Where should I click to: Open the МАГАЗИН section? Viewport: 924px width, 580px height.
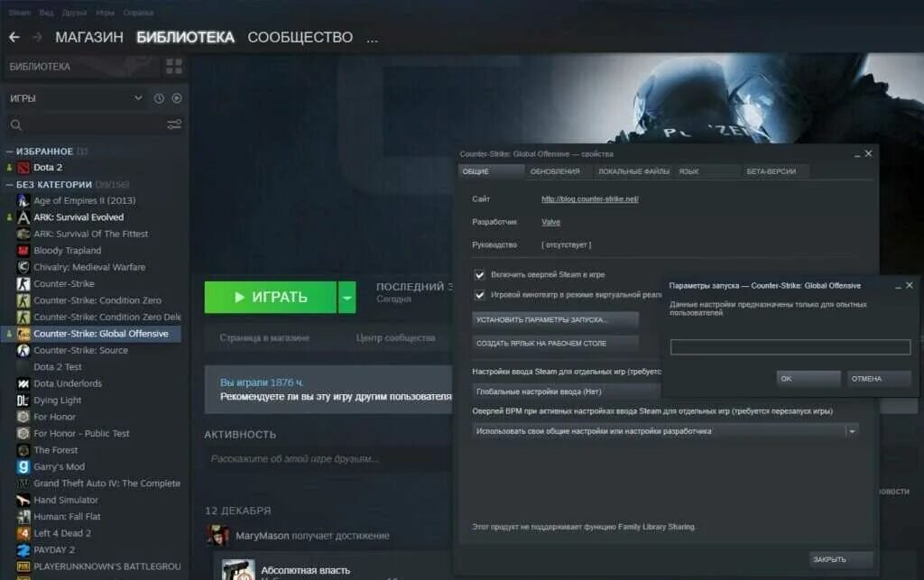pyautogui.click(x=89, y=37)
